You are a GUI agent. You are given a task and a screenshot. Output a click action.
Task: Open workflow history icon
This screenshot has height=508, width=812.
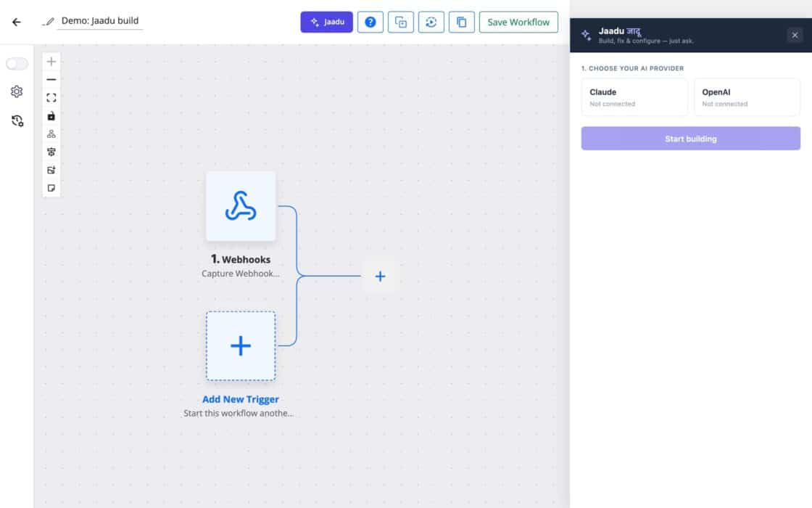tap(17, 120)
